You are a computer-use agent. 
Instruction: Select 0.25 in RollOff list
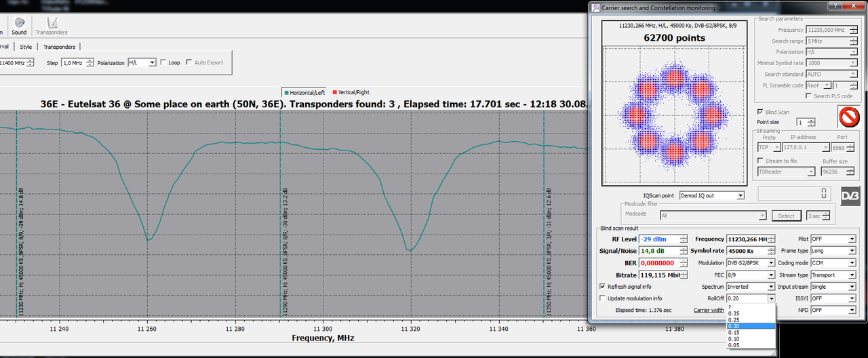[751, 319]
